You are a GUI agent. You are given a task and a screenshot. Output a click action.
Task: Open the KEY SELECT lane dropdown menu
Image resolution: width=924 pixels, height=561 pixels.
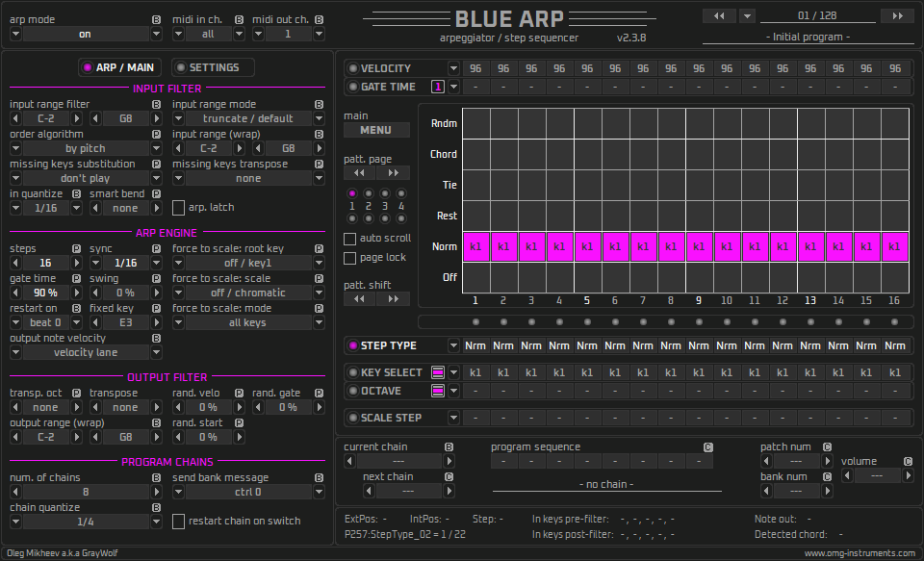[453, 372]
